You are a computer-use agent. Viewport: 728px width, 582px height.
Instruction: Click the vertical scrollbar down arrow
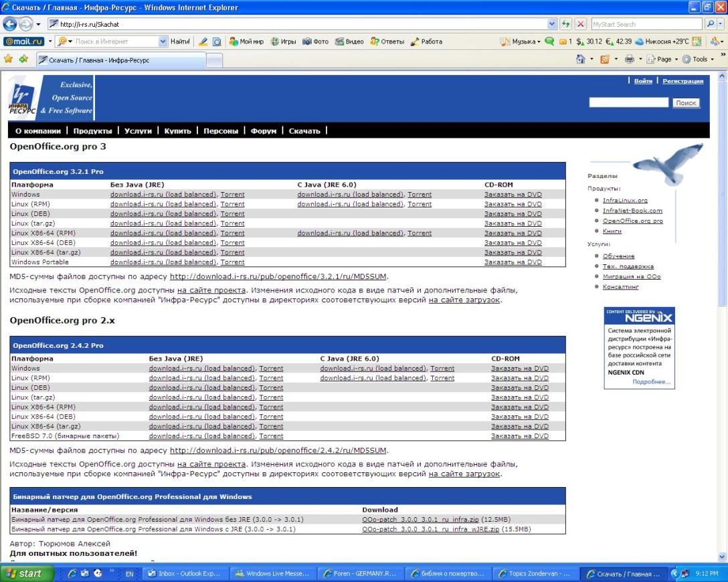tap(722, 557)
